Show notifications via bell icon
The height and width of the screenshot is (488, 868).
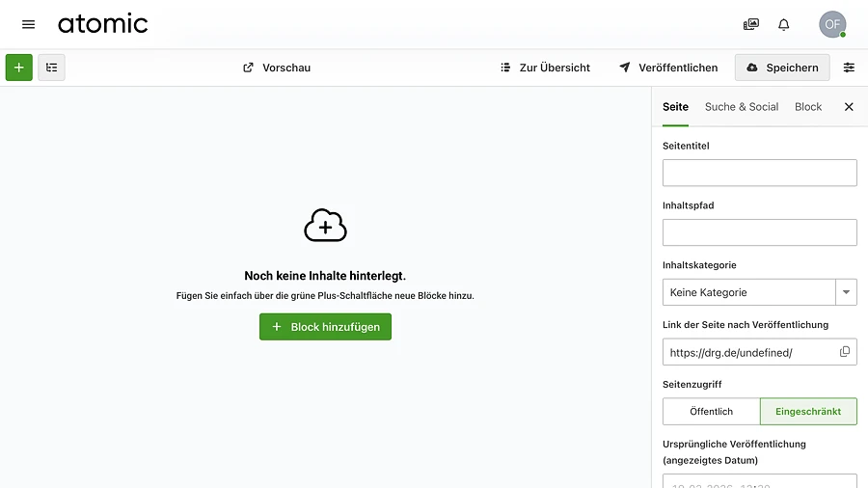[784, 24]
